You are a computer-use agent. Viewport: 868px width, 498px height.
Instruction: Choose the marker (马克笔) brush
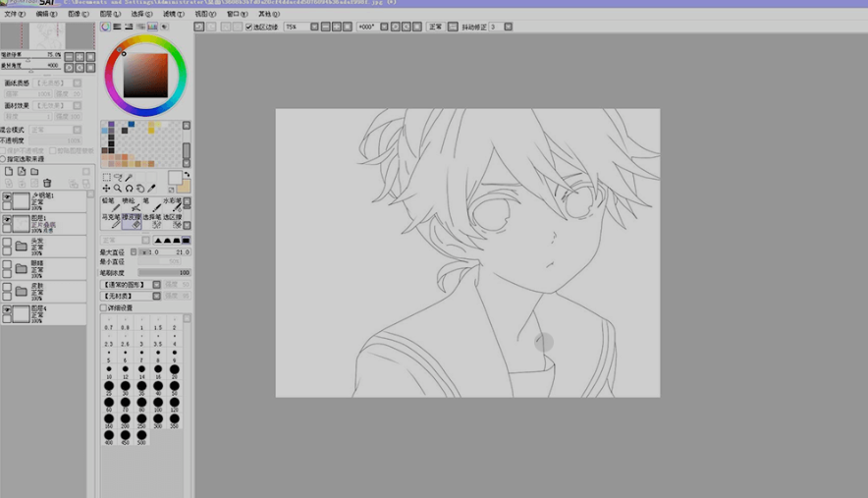coord(111,221)
